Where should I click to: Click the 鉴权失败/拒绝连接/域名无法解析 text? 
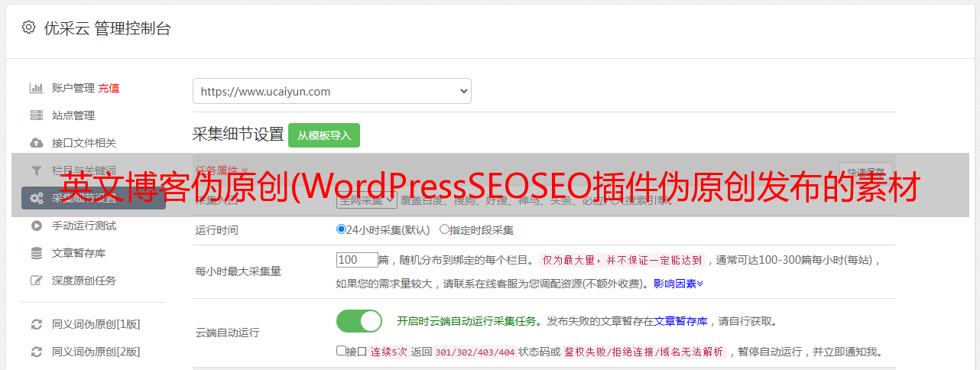point(644,352)
